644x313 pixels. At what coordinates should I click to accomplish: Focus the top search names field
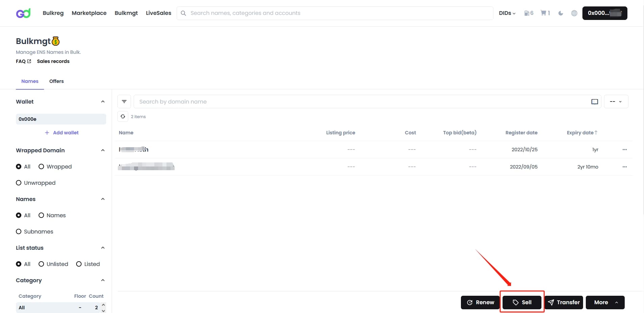pos(335,13)
